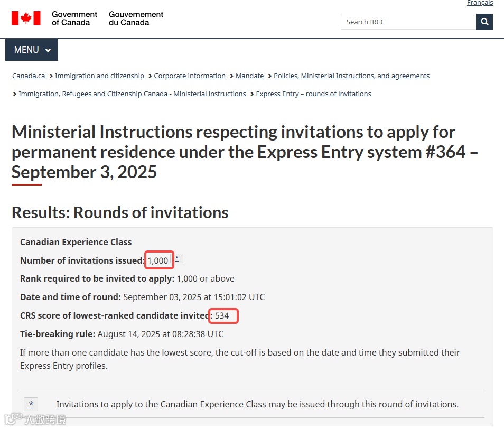
Task: Click the highlighted 534 CRS score
Action: point(222,315)
